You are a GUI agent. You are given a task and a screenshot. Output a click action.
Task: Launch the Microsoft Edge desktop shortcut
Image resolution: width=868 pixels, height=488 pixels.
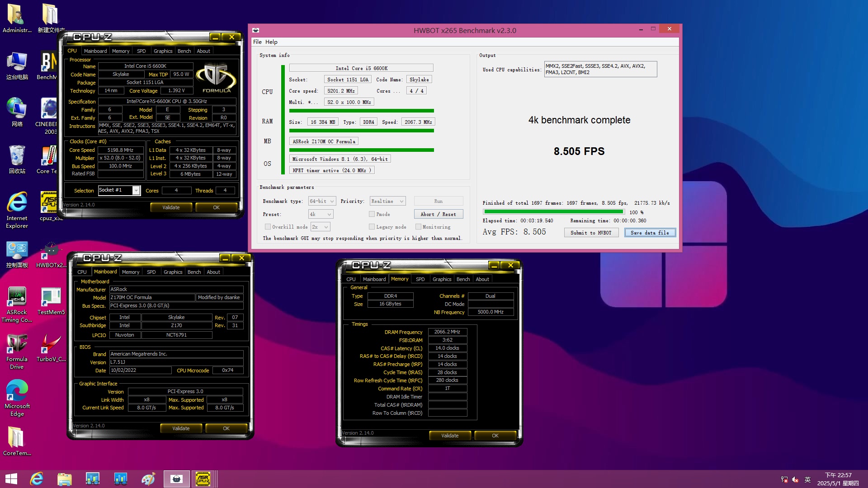pyautogui.click(x=17, y=398)
